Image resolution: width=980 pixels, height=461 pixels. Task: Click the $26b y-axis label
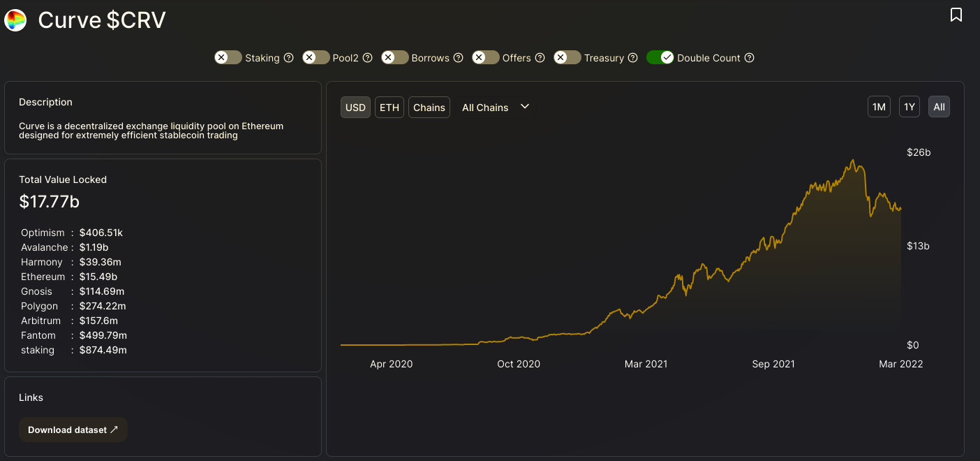click(919, 152)
